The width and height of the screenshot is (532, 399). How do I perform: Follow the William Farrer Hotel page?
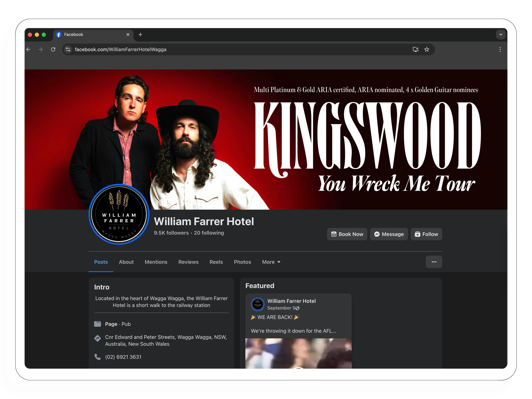tap(426, 234)
